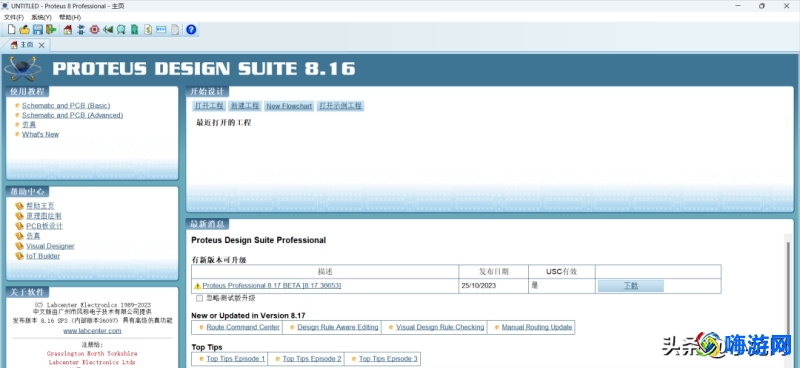
Task: Click the news panel vertical scrollbar
Action: point(788,301)
